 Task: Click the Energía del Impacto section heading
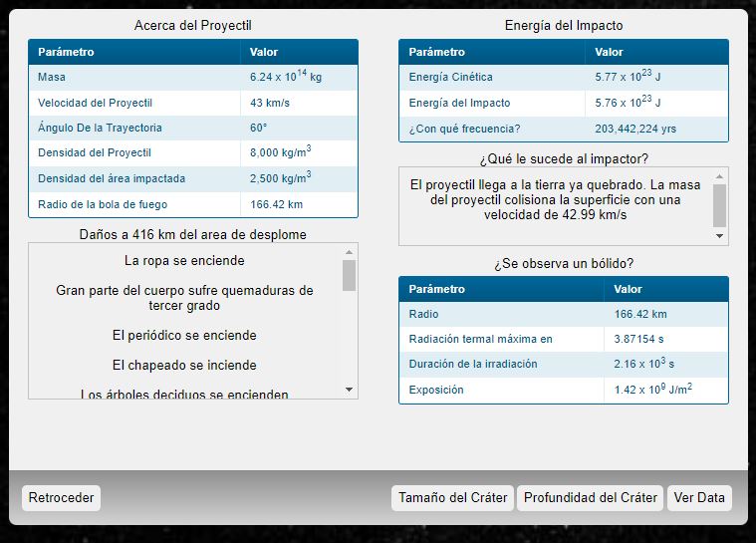(564, 26)
